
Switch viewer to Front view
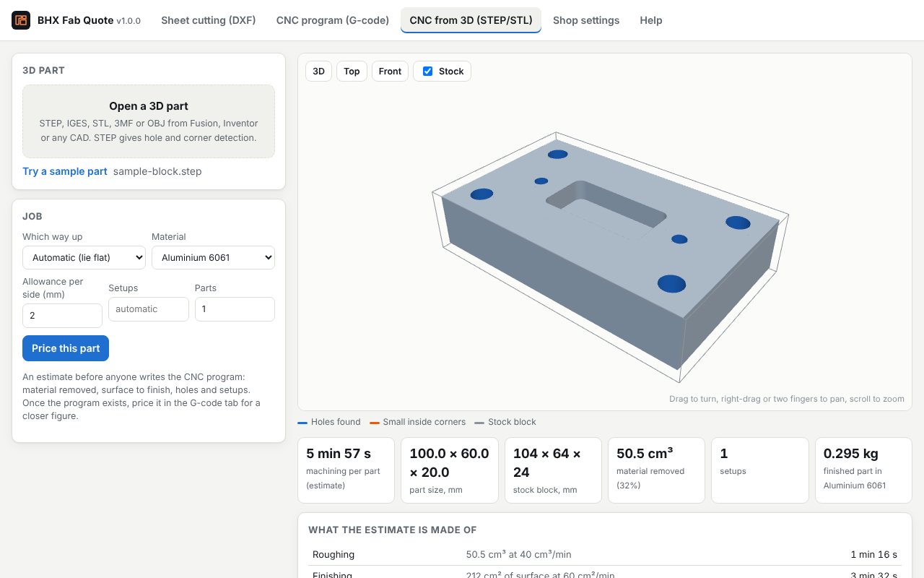click(390, 71)
